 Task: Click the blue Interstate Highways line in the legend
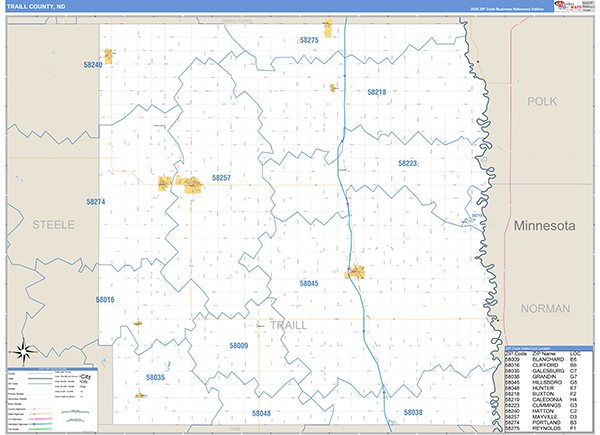click(40, 424)
